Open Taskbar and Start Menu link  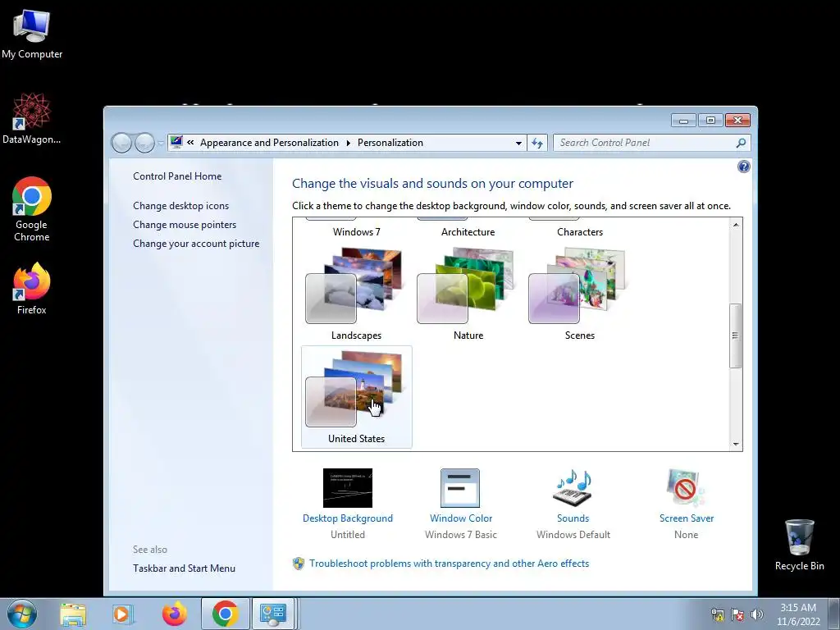pos(185,568)
